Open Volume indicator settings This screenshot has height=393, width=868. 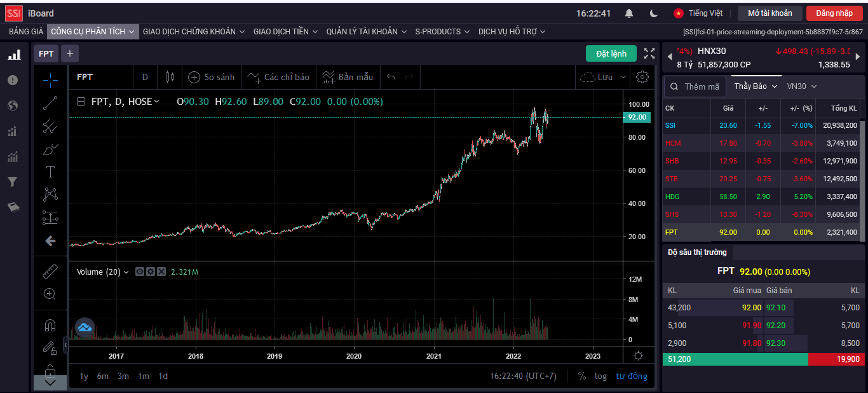point(151,272)
